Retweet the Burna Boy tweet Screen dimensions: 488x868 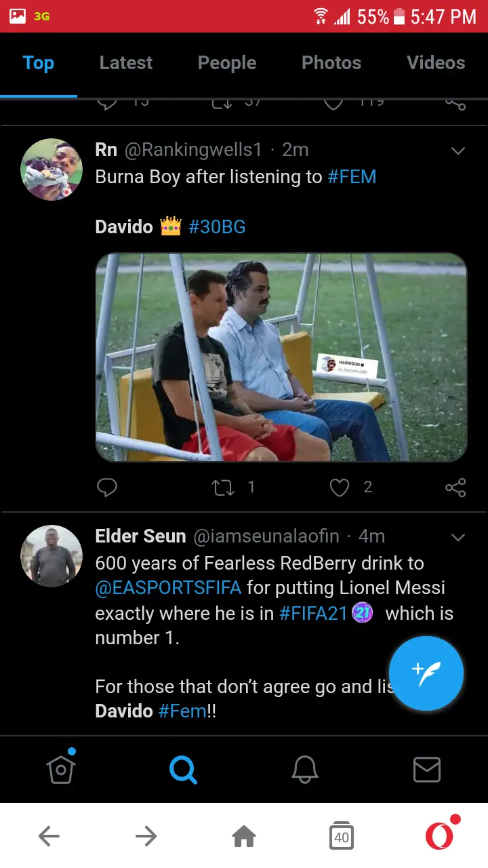[x=224, y=487]
